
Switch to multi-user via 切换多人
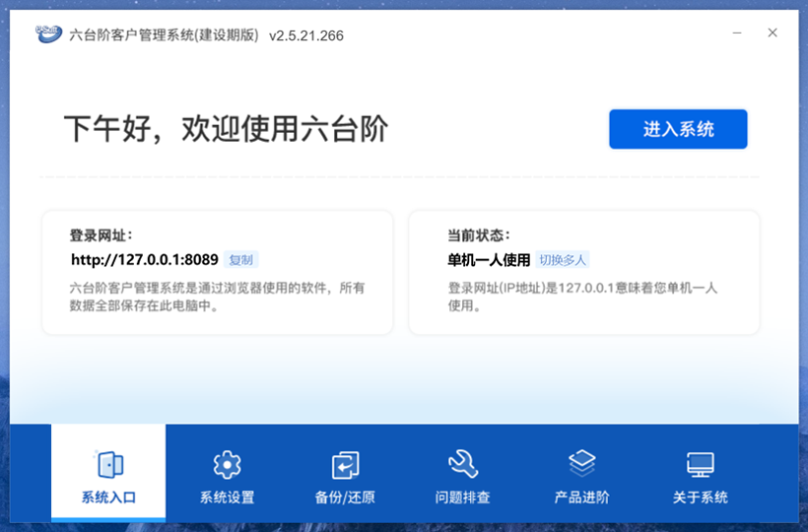pos(563,259)
